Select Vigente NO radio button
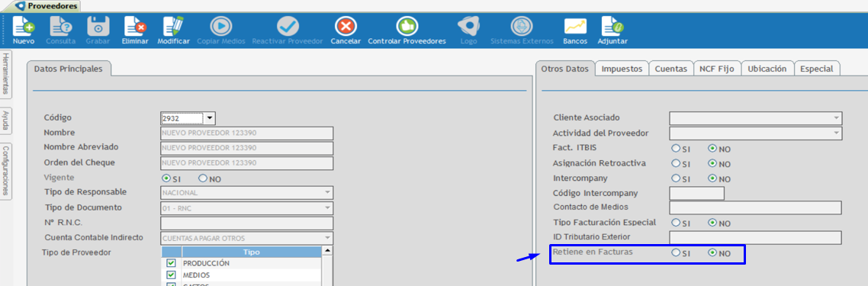The image size is (868, 286). click(203, 178)
